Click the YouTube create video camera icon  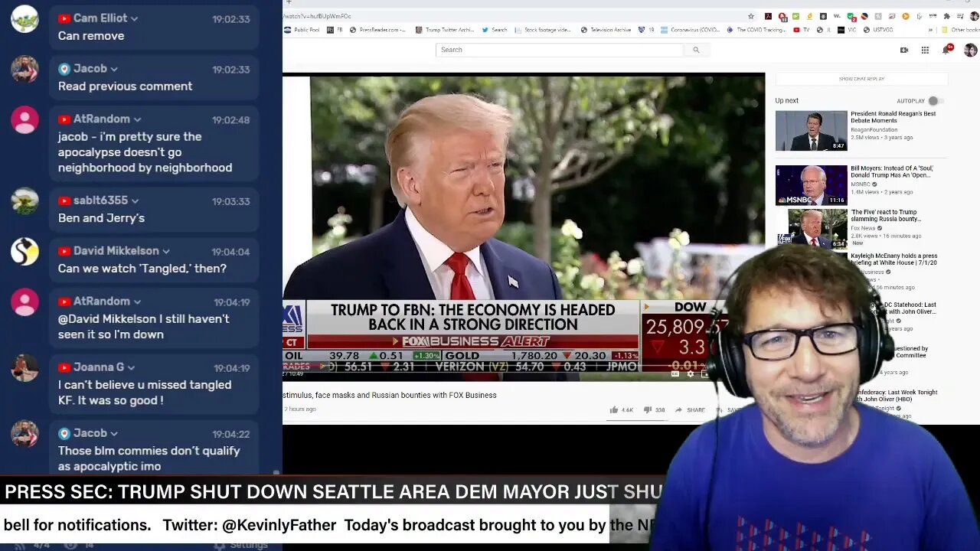(x=904, y=50)
